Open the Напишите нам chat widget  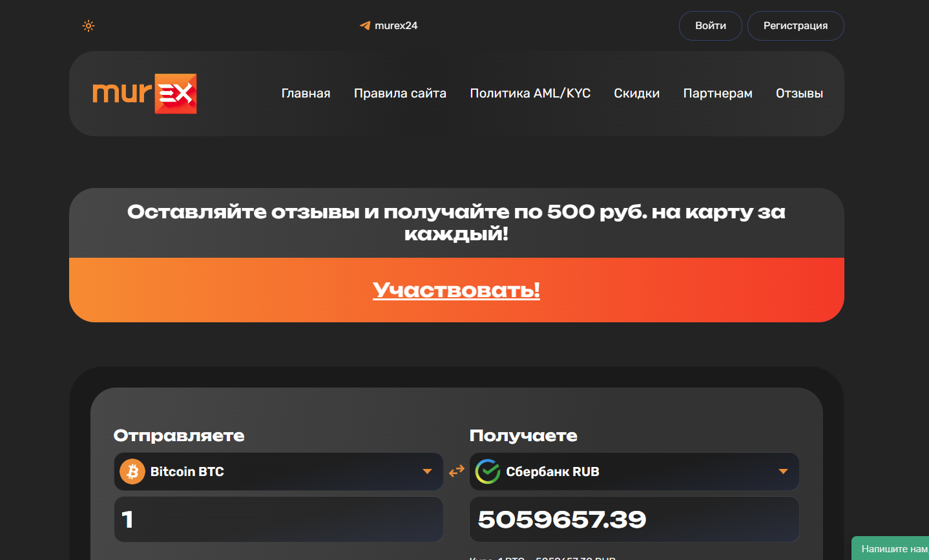890,548
